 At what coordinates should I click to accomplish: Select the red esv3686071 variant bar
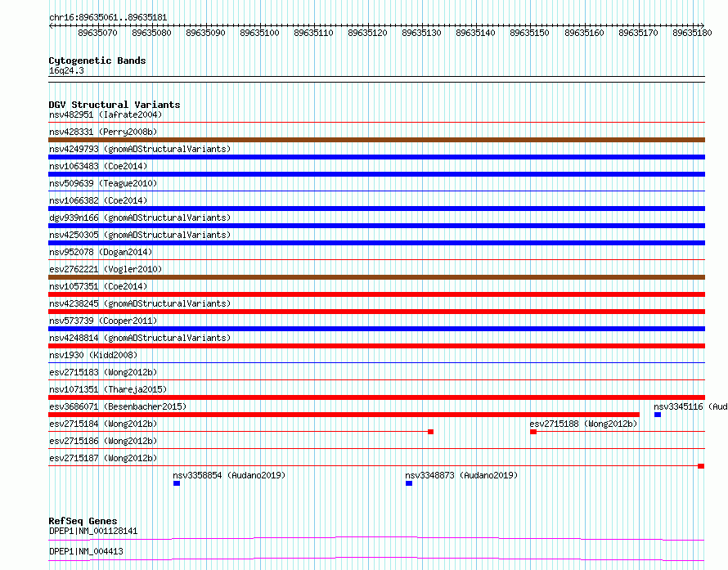pos(344,415)
